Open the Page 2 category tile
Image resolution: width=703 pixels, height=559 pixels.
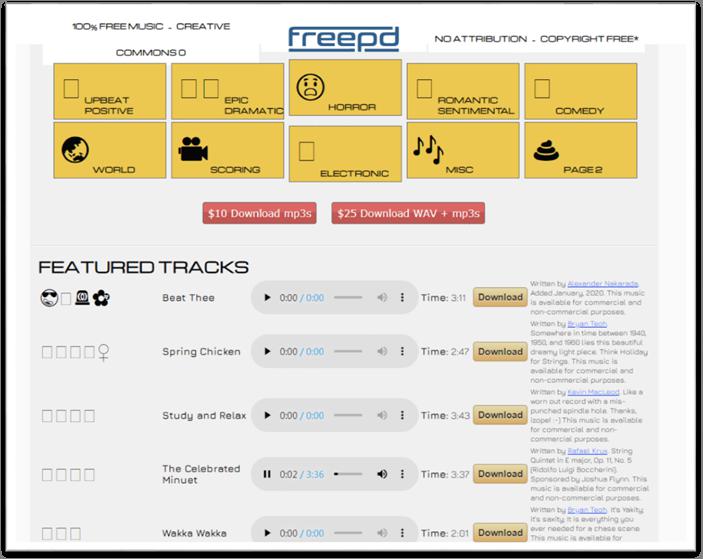581,150
